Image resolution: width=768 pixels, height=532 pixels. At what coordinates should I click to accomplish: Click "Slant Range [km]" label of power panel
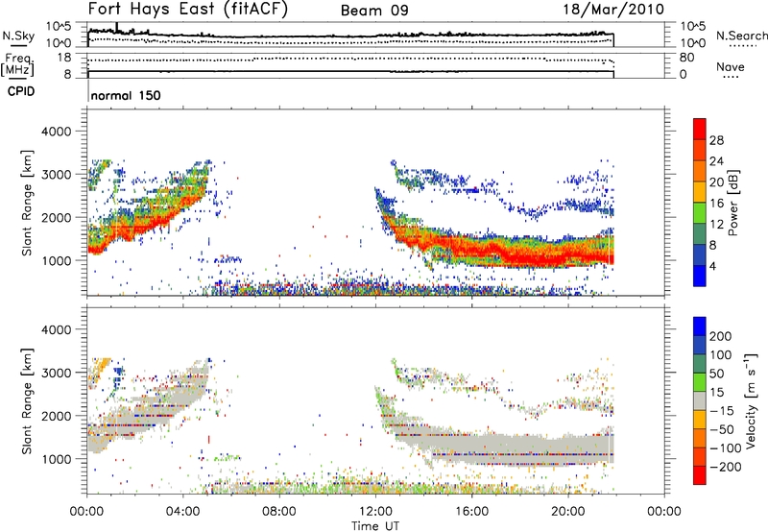(28, 203)
